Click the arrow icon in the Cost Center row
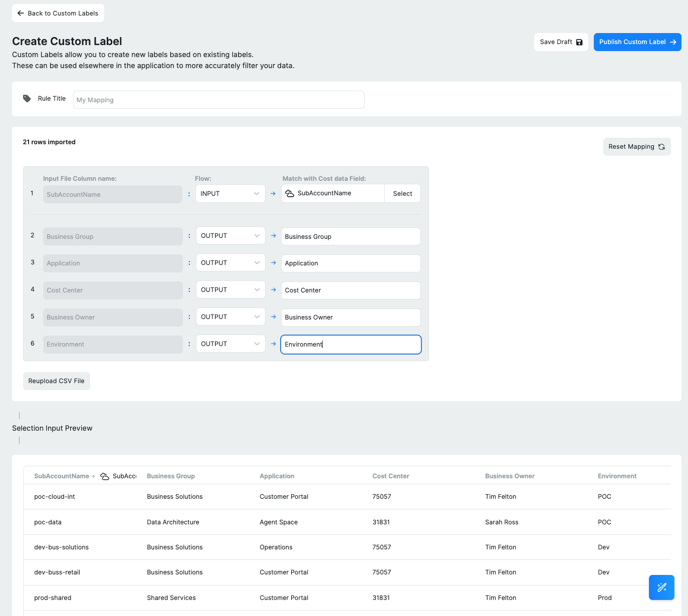This screenshot has height=616, width=688. coord(273,290)
